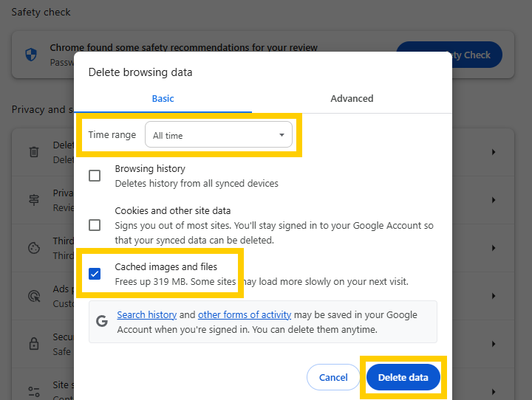The height and width of the screenshot is (400, 532).
Task: Click the Safety Check button behind dialog
Action: coord(477,55)
